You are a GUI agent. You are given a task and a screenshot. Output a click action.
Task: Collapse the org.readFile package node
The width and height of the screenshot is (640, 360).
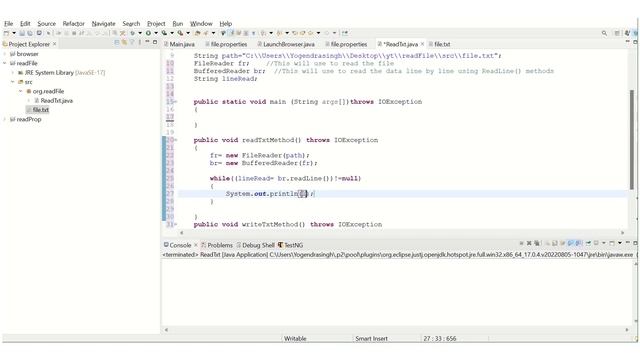20,91
